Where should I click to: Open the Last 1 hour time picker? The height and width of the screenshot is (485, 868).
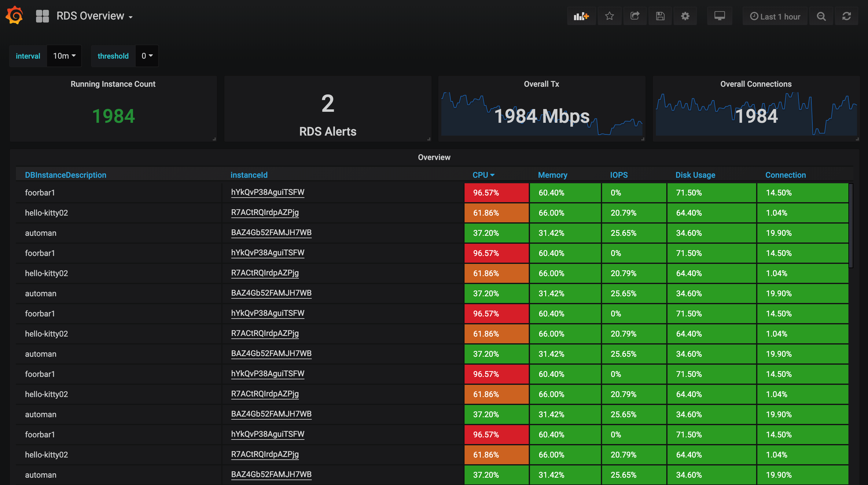[x=775, y=16]
